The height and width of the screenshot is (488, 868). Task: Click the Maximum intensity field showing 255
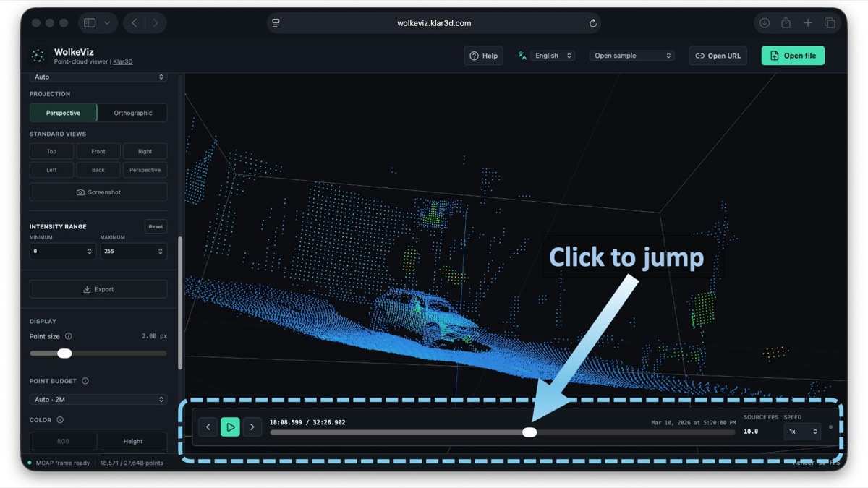point(134,252)
